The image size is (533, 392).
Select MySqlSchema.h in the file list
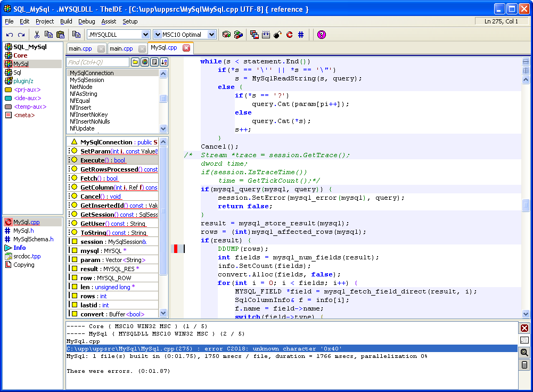click(33, 239)
